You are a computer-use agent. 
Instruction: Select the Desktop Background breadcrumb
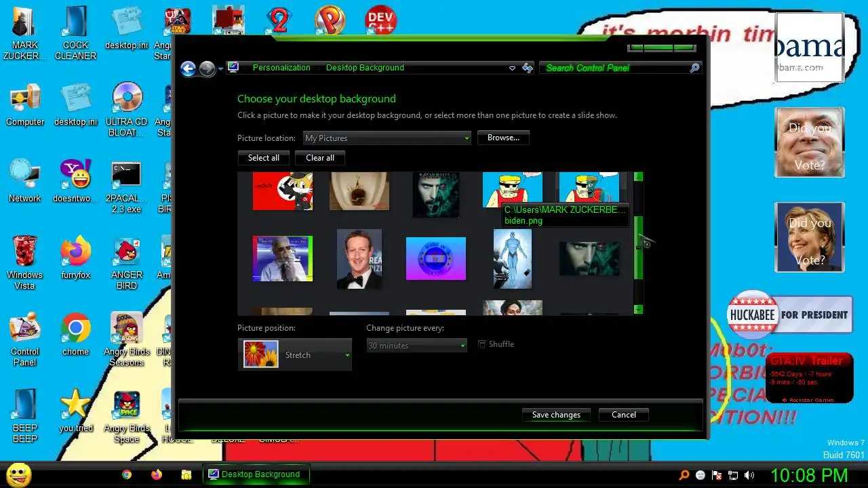tap(365, 68)
